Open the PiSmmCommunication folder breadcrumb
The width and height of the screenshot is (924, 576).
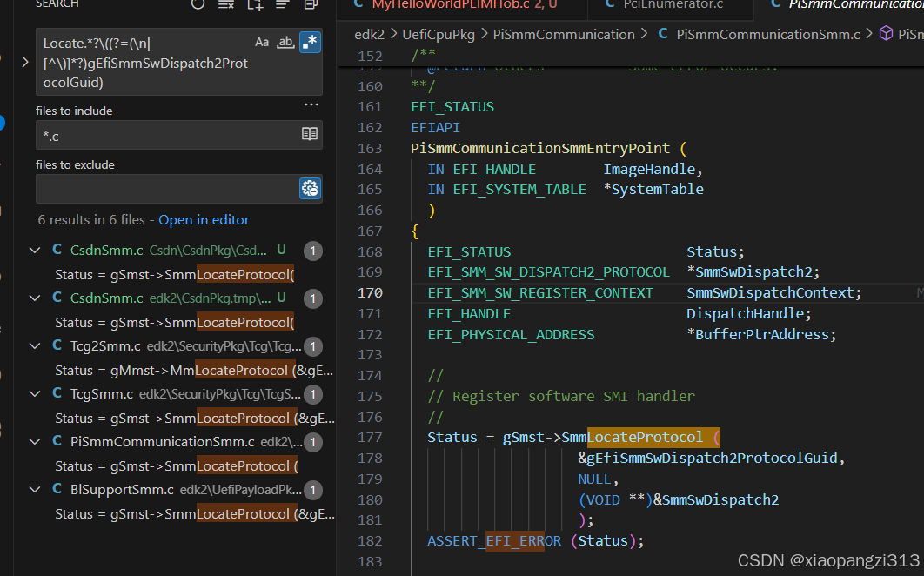pyautogui.click(x=564, y=34)
